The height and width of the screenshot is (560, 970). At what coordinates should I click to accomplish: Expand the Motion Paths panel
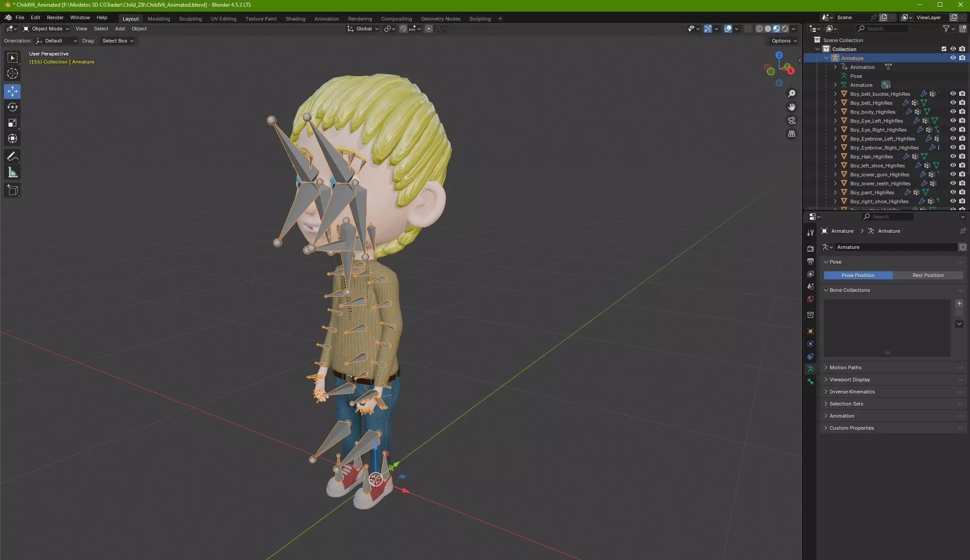tap(893, 368)
